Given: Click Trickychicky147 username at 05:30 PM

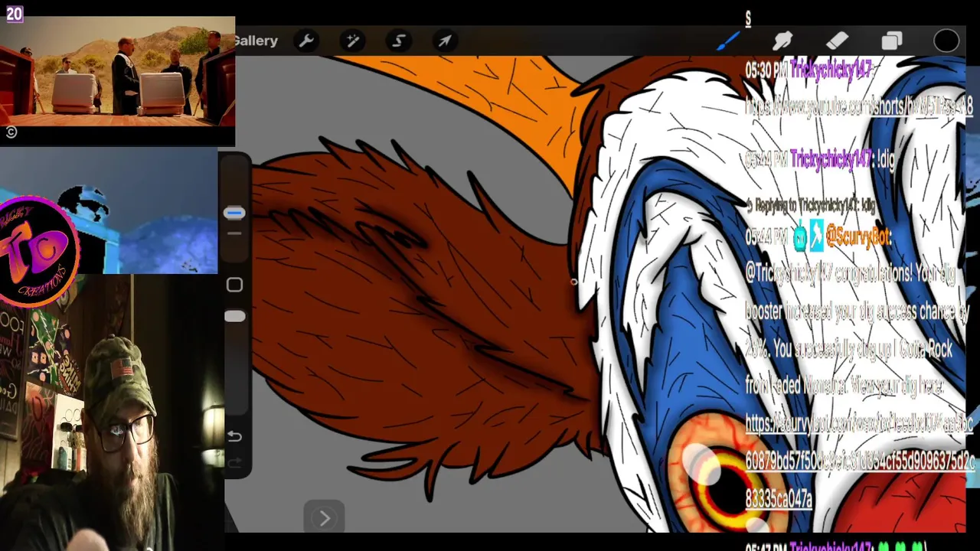Looking at the screenshot, I should pyautogui.click(x=831, y=70).
